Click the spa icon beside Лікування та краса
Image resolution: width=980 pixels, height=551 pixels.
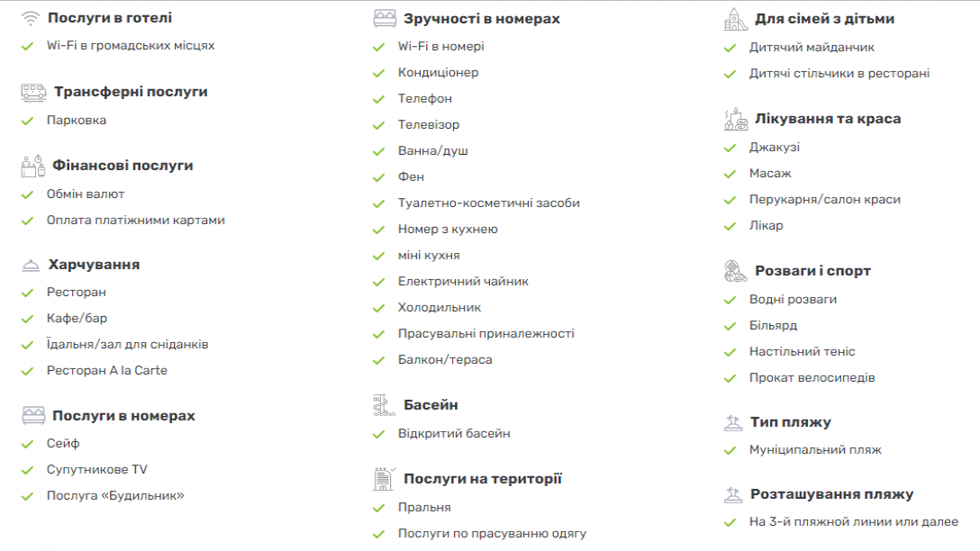736,119
